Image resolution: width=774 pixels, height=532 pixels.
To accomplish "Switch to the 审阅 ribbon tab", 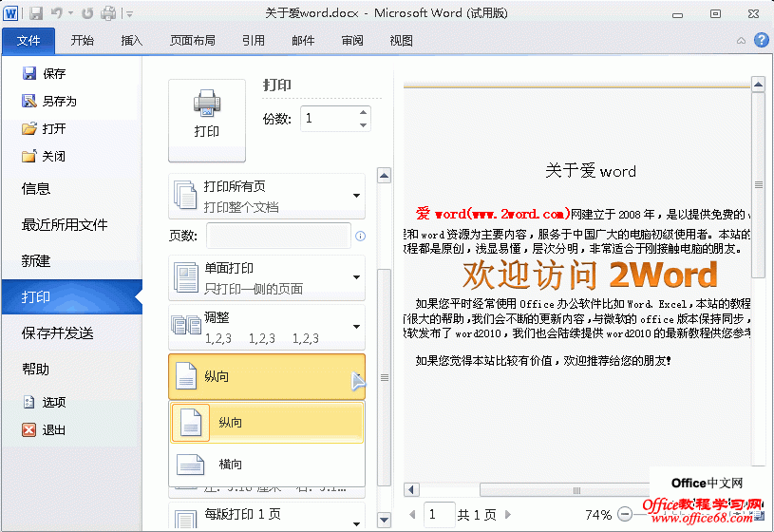I will (x=352, y=41).
